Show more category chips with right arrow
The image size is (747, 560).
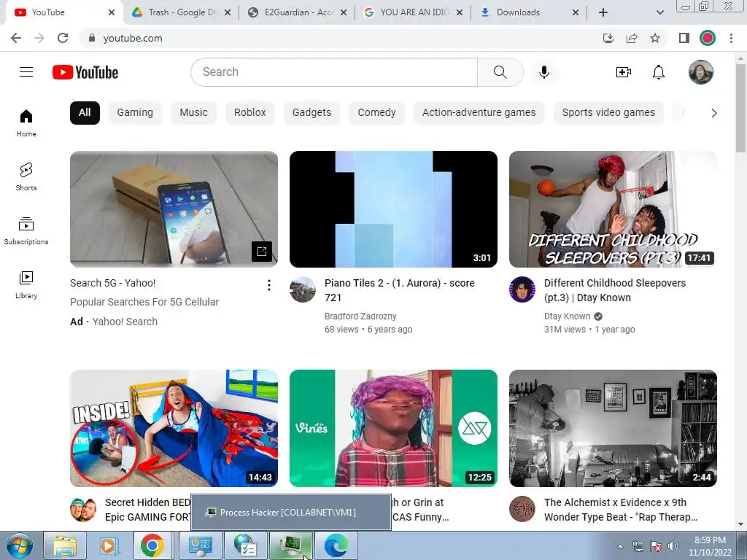tap(713, 113)
